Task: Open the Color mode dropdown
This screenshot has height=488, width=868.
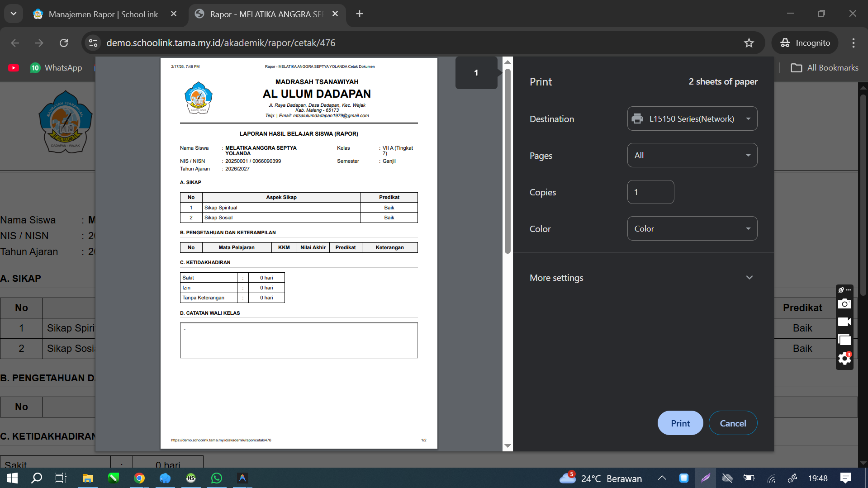Action: [692, 229]
